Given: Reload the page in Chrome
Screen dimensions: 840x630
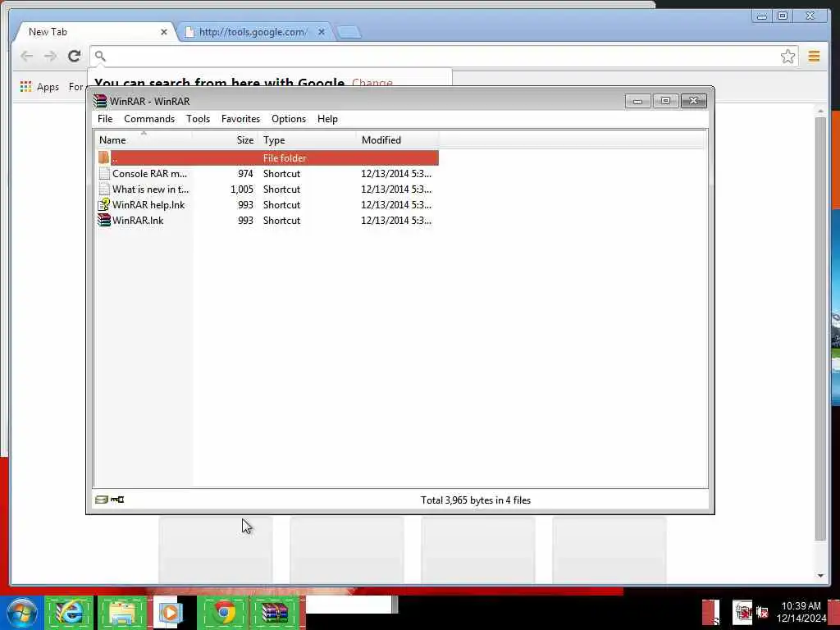Looking at the screenshot, I should pyautogui.click(x=75, y=56).
